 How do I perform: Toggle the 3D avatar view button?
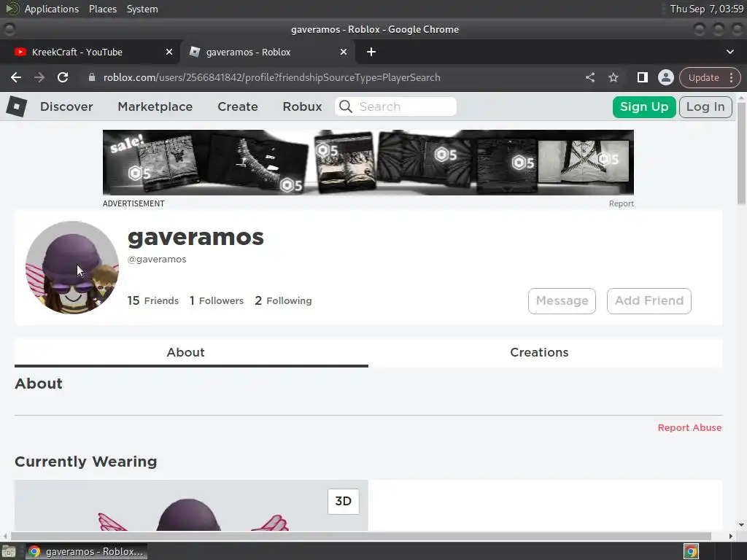pos(343,502)
